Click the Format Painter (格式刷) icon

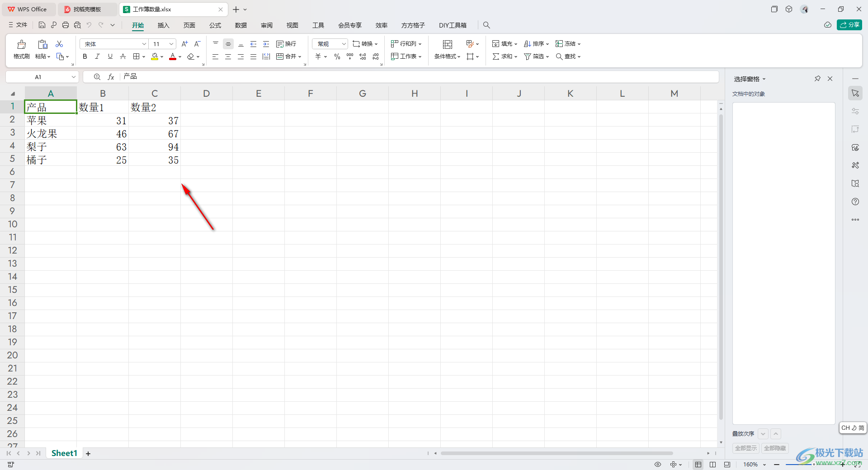pos(21,44)
